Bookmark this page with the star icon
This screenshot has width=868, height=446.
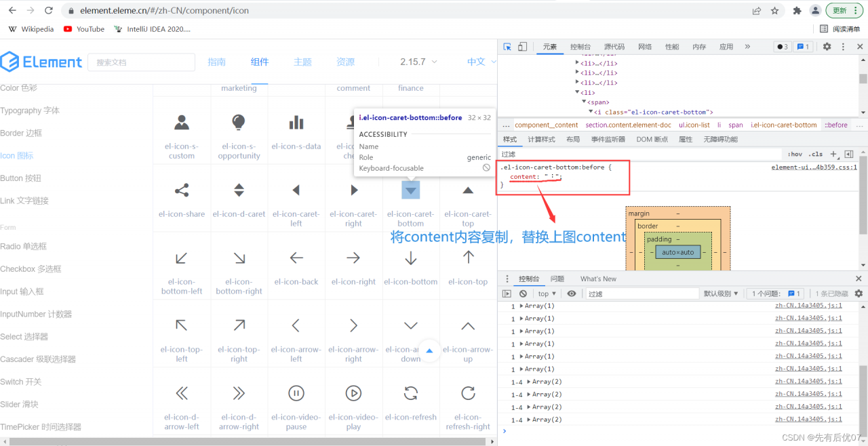pyautogui.click(x=774, y=11)
